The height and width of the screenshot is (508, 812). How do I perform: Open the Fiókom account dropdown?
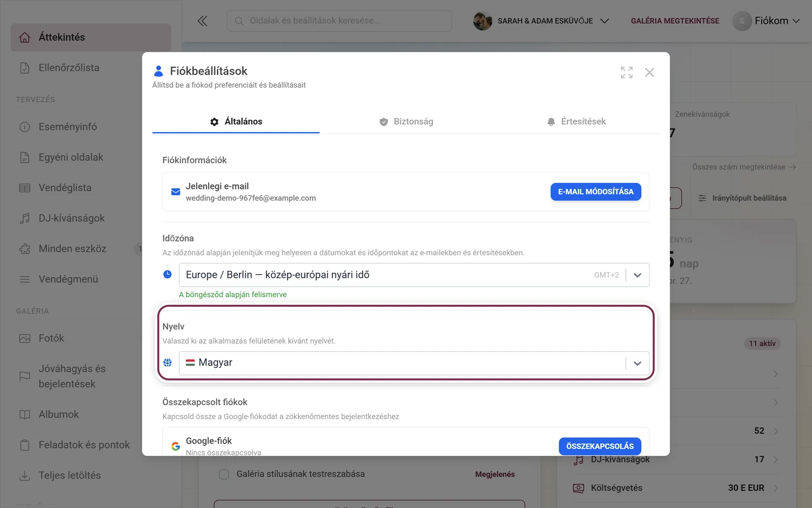[x=766, y=21]
